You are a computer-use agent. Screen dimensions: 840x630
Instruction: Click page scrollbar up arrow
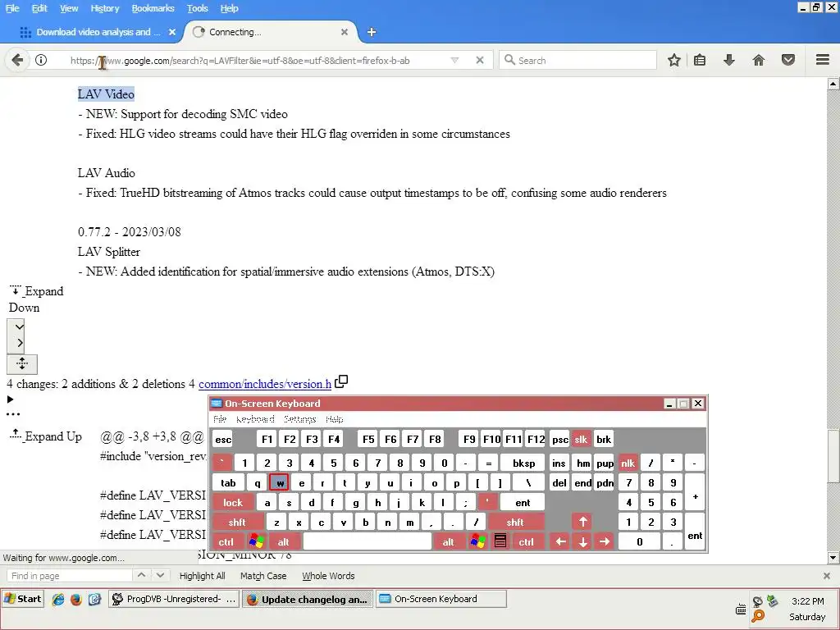tap(833, 84)
